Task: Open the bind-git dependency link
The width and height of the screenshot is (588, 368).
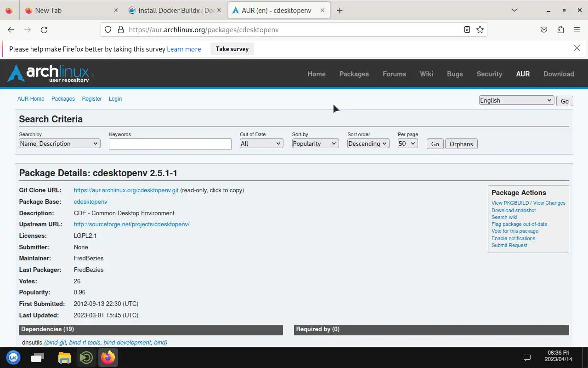Action: point(56,342)
